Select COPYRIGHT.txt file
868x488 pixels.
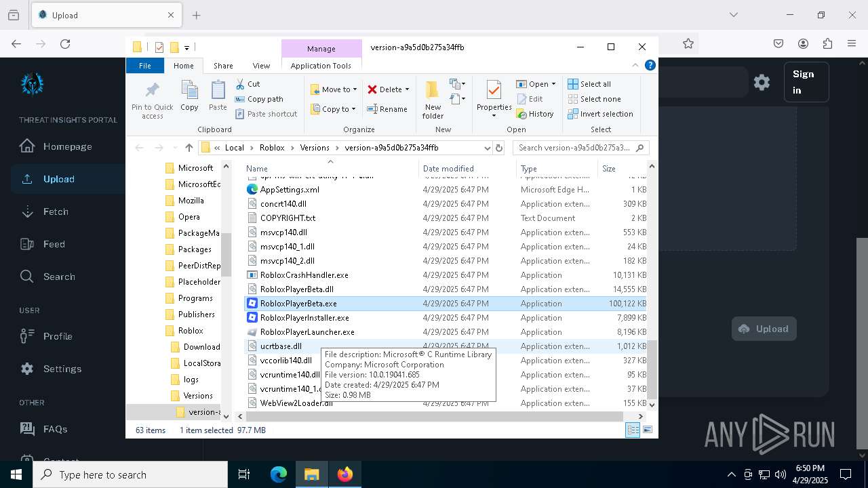pyautogui.click(x=445, y=218)
